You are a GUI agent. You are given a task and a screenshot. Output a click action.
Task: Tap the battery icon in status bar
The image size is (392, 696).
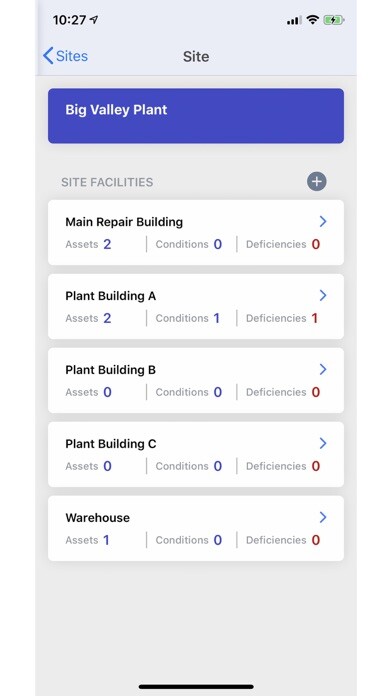point(334,20)
